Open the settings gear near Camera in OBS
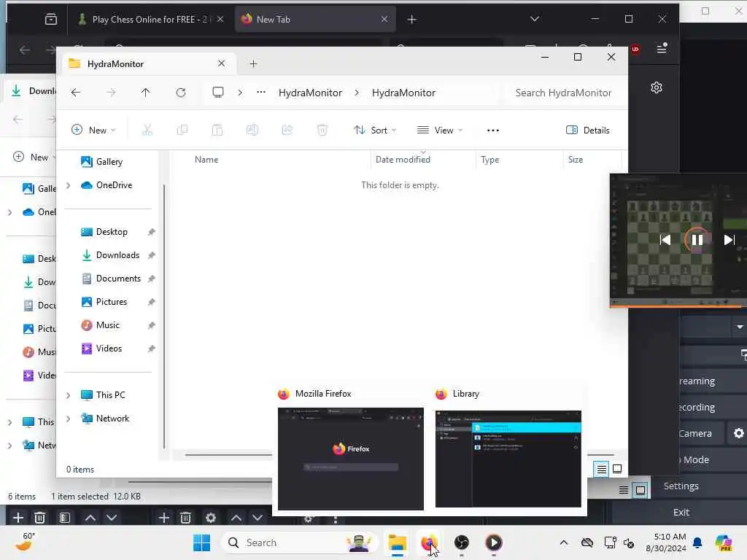The image size is (747, 560). (x=738, y=433)
